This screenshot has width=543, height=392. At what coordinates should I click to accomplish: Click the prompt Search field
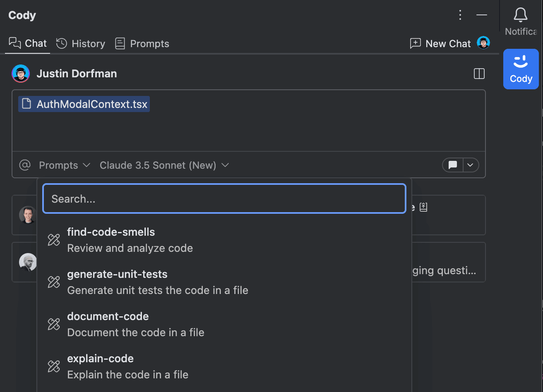coord(224,198)
